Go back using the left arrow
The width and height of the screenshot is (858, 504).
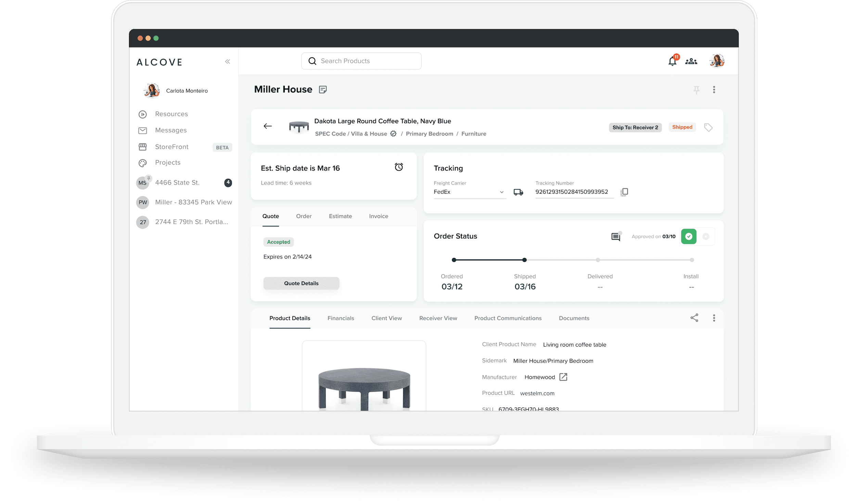268,126
